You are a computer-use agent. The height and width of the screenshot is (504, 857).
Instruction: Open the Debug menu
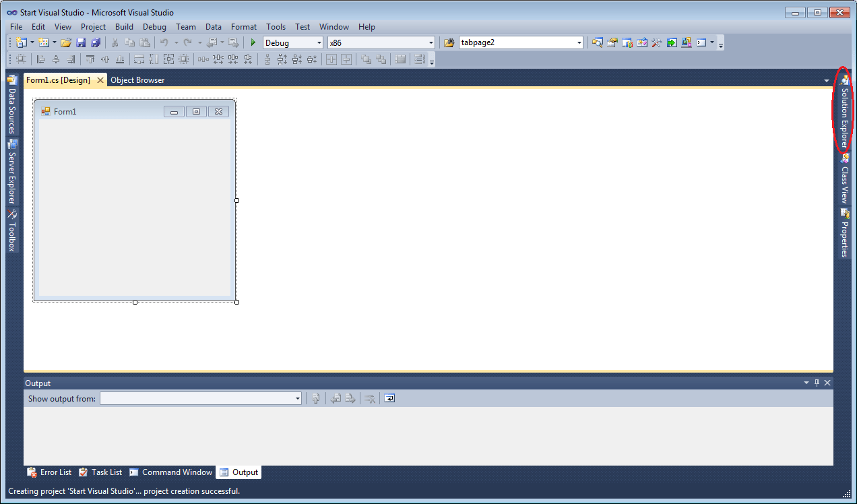[x=154, y=27]
